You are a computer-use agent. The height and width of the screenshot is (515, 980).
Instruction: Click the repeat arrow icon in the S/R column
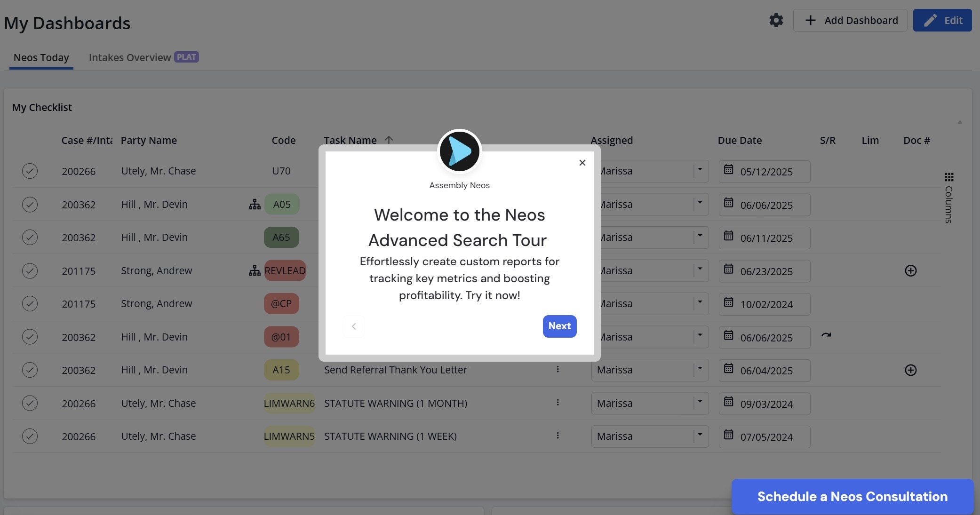(826, 335)
